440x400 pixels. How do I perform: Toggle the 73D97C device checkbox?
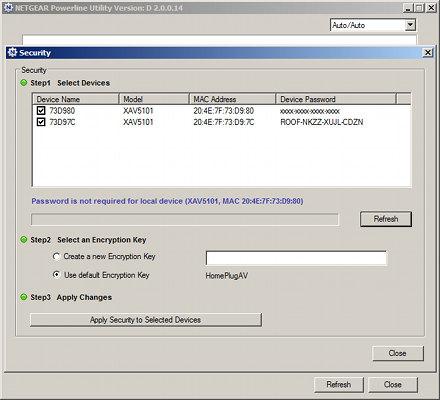click(41, 122)
